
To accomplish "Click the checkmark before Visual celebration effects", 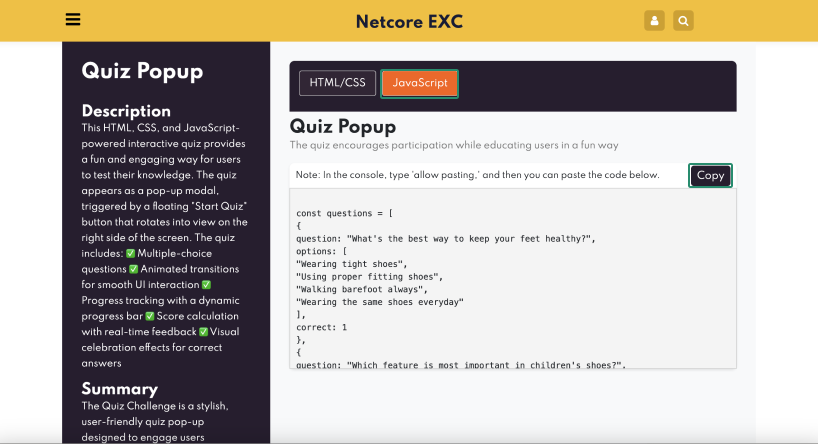I will [x=203, y=332].
